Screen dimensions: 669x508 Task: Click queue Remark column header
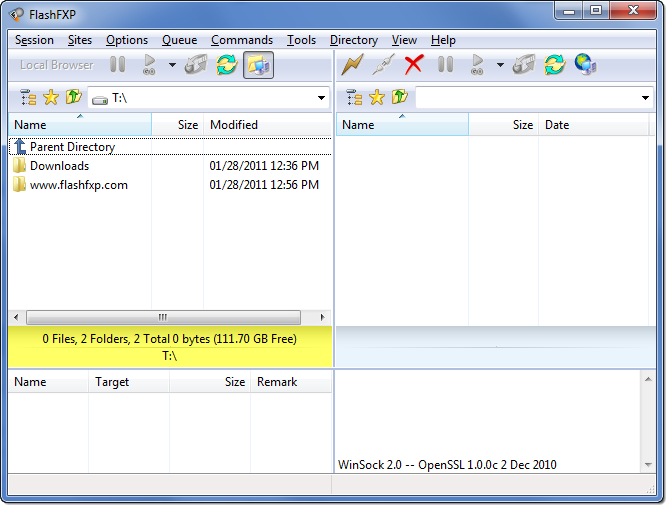point(291,382)
